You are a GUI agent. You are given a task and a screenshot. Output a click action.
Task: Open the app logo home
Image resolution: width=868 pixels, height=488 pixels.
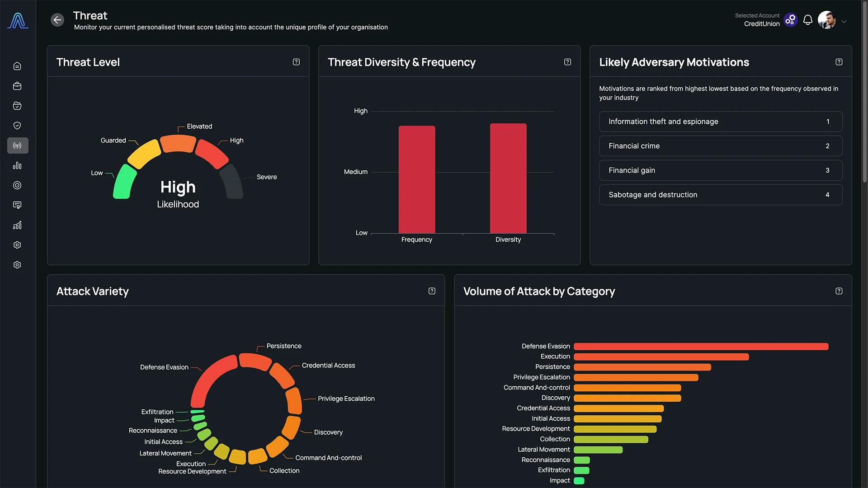[x=18, y=21]
